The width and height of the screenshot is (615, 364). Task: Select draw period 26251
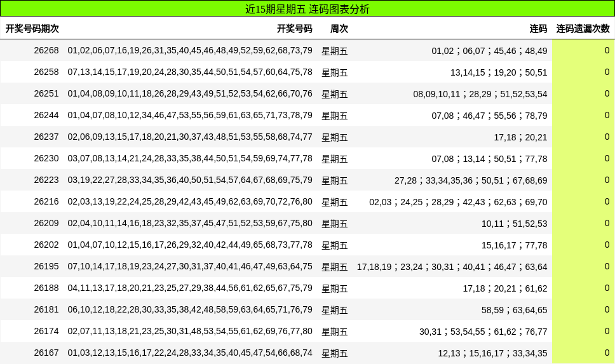[x=46, y=94]
